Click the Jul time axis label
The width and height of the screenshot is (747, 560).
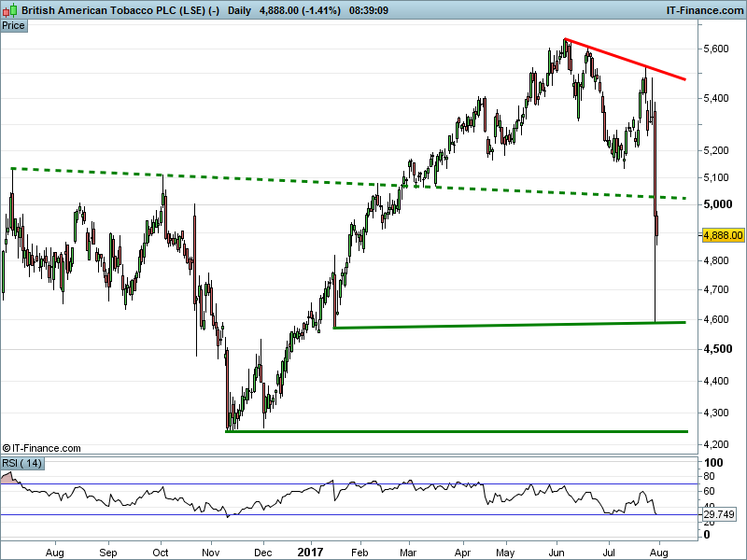click(609, 553)
